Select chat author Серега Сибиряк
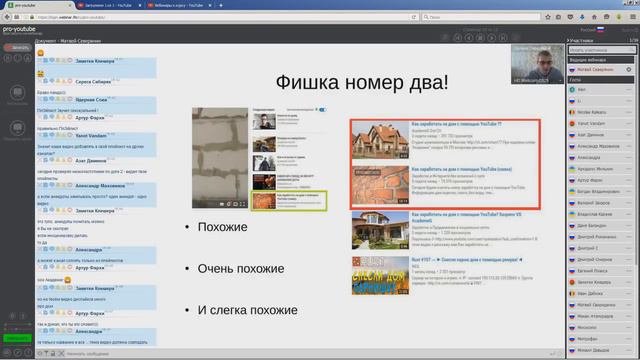Image resolution: width=640 pixels, height=360 pixels. 93,82
